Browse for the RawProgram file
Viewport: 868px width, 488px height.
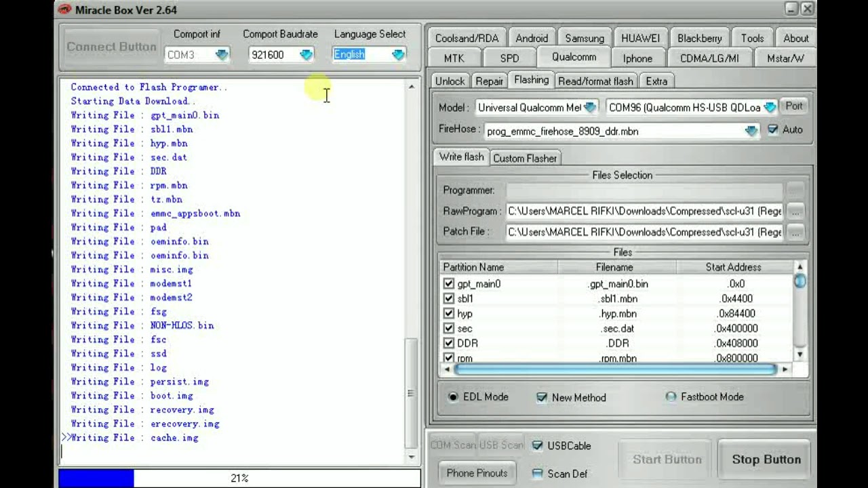click(795, 211)
